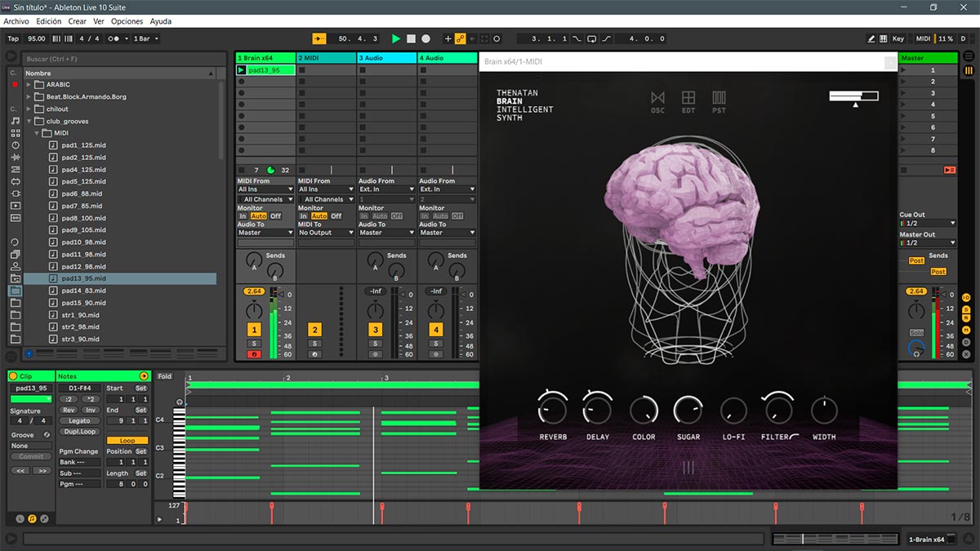Select pad13_95.mid in the browser
The width and height of the screenshot is (980, 551).
tap(120, 278)
